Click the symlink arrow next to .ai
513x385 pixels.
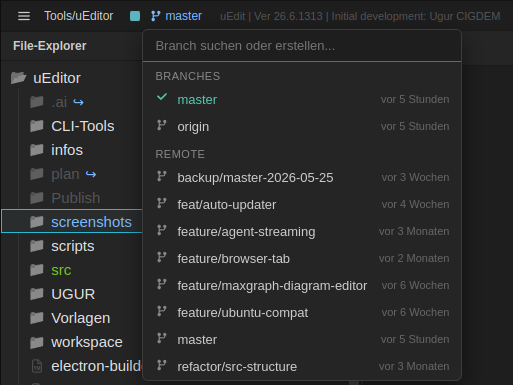pos(78,102)
